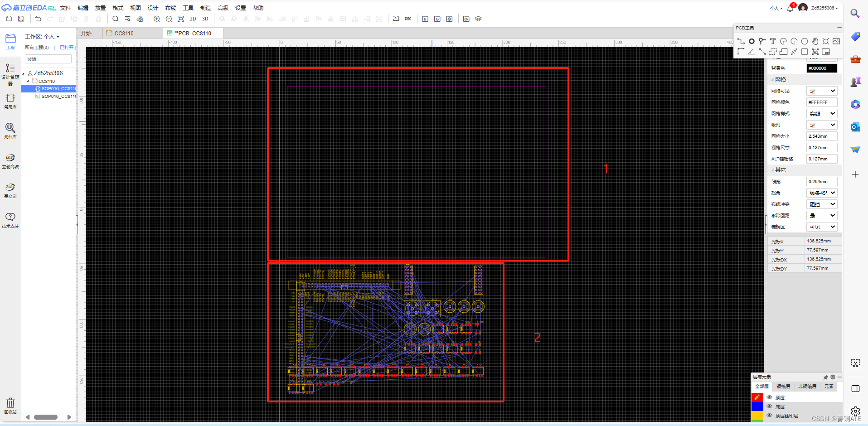Click the 所有工程(3) link
This screenshot has height=426, width=868.
37,48
